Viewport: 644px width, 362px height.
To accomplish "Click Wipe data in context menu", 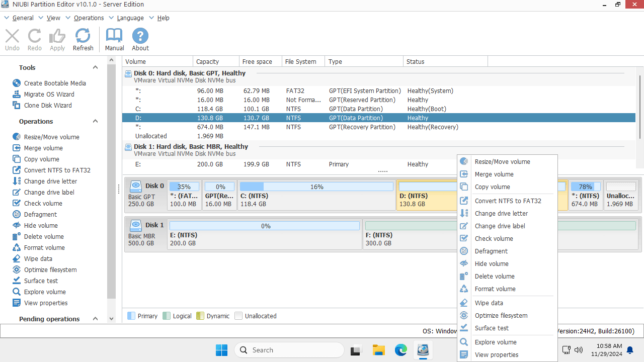I will (x=489, y=303).
